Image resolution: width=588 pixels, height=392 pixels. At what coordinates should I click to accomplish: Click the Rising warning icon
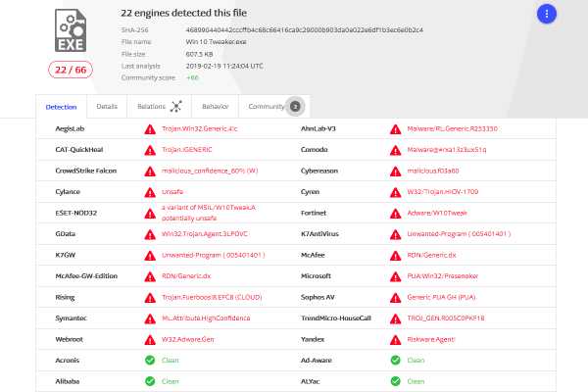click(150, 298)
